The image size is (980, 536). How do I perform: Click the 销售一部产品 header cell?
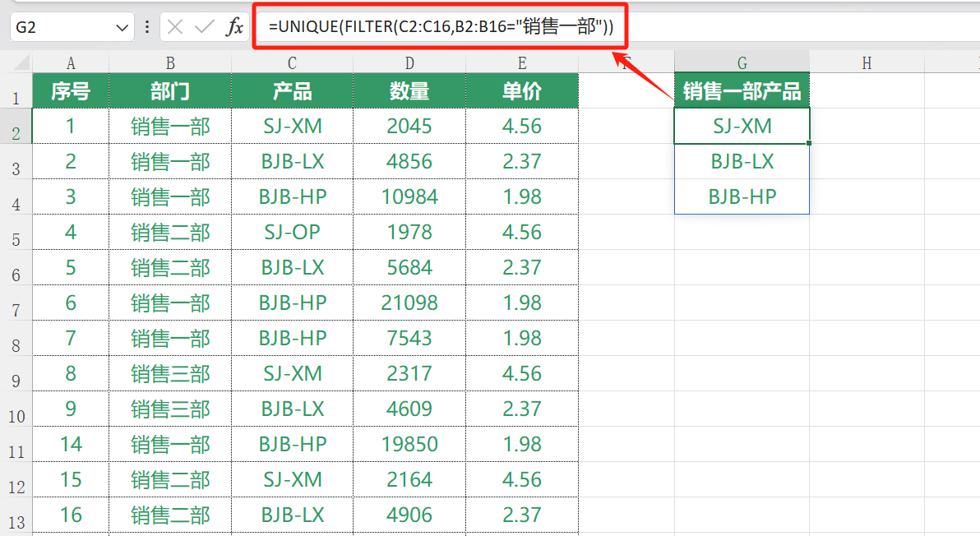pyautogui.click(x=742, y=91)
